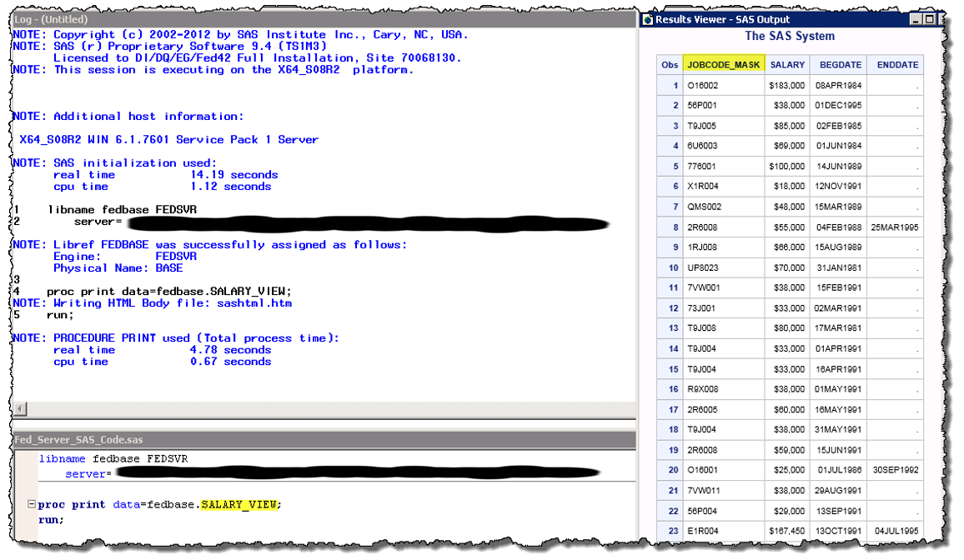Click the SALARY column header
This screenshot has height=560, width=964.
pyautogui.click(x=786, y=64)
